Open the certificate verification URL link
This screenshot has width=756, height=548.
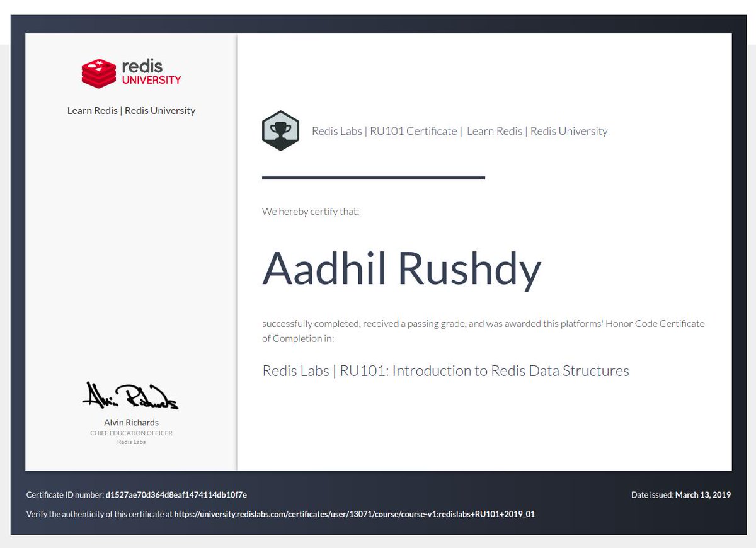point(355,514)
